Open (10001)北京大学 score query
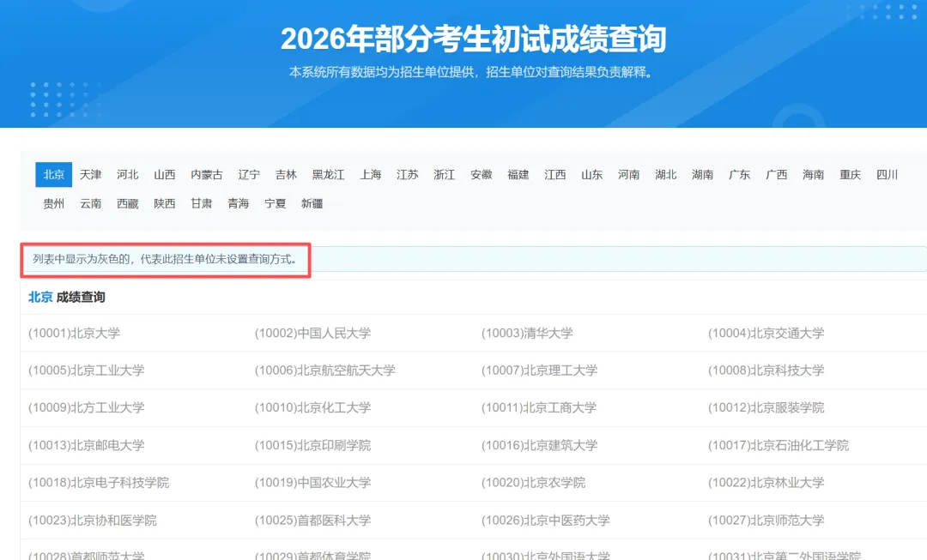 (74, 333)
